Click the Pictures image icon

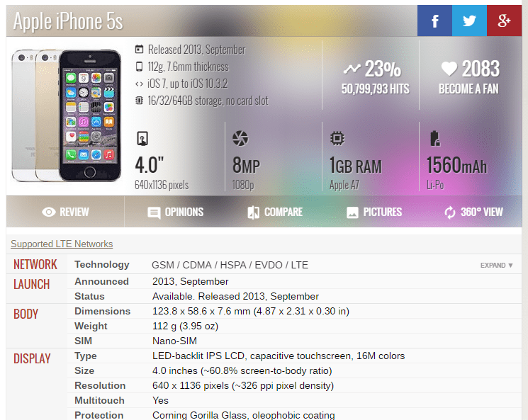coord(352,212)
